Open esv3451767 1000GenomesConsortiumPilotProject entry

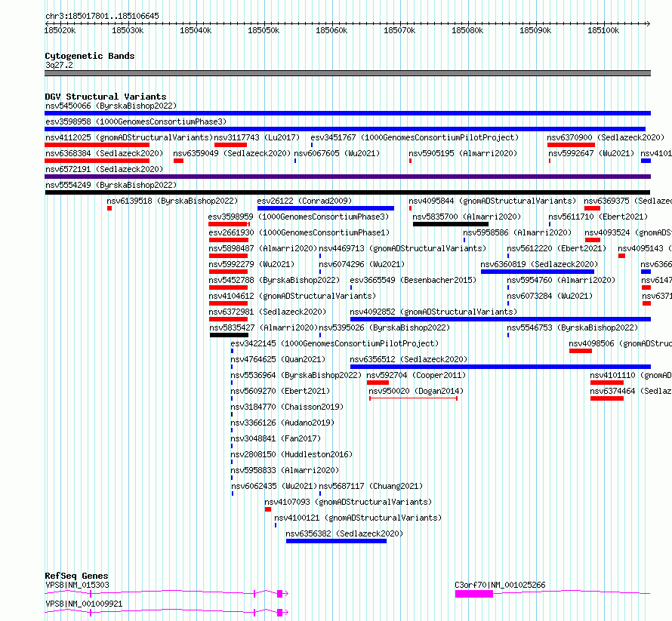[415, 137]
